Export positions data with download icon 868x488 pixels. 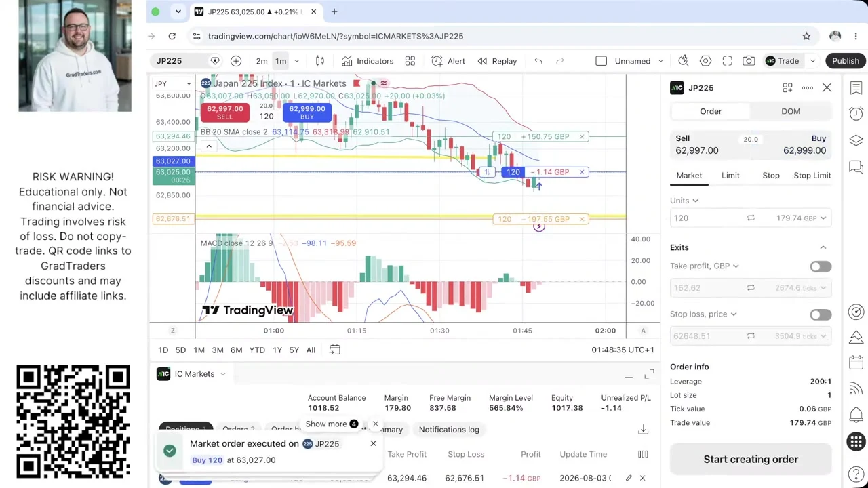643,430
